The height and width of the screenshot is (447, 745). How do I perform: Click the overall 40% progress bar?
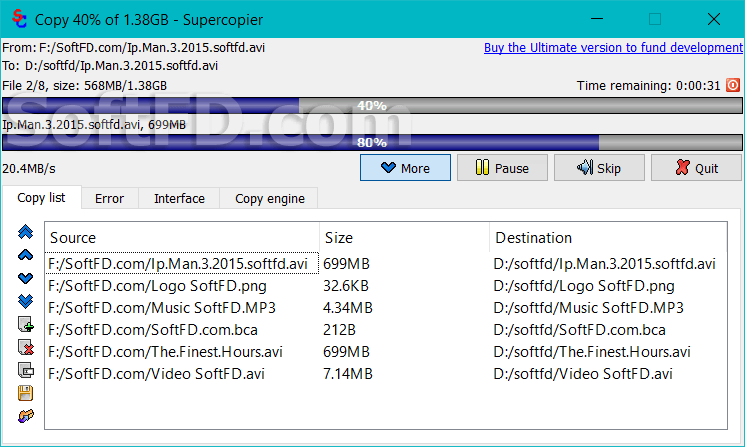point(372,105)
